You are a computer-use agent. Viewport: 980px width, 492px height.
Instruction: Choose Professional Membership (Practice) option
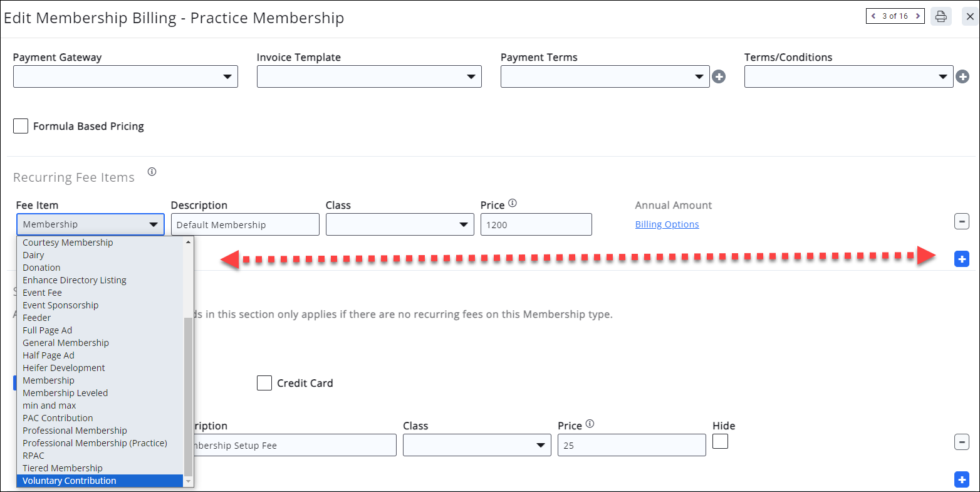click(x=95, y=443)
